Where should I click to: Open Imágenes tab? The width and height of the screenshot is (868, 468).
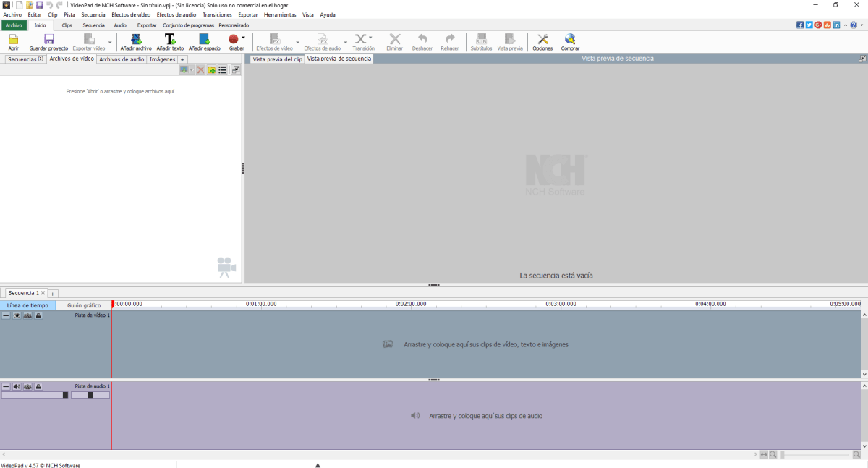[162, 59]
